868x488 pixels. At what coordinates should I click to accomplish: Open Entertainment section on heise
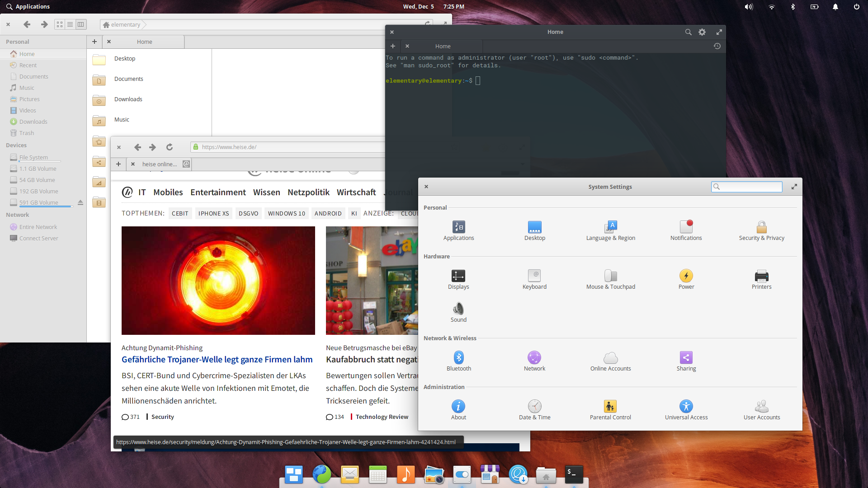click(218, 192)
